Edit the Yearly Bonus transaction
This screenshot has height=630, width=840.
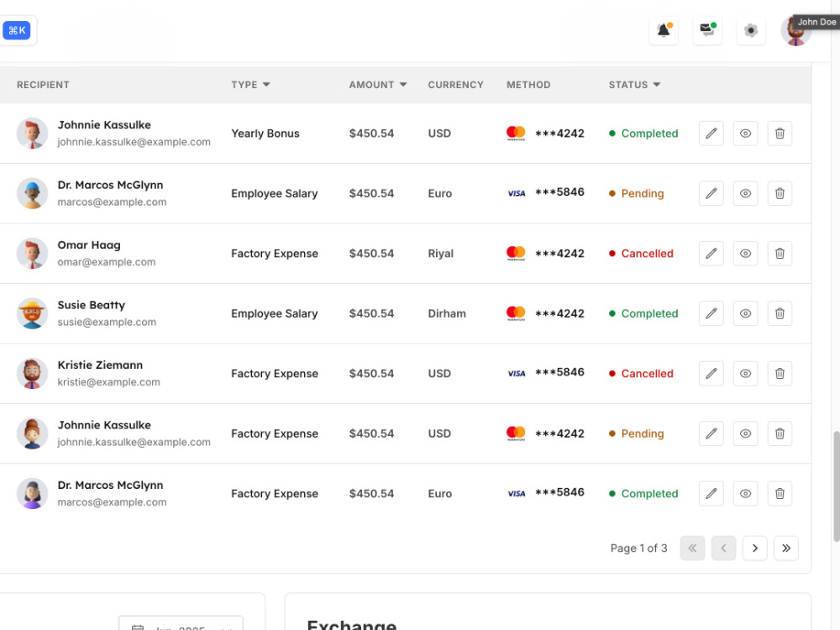(711, 134)
